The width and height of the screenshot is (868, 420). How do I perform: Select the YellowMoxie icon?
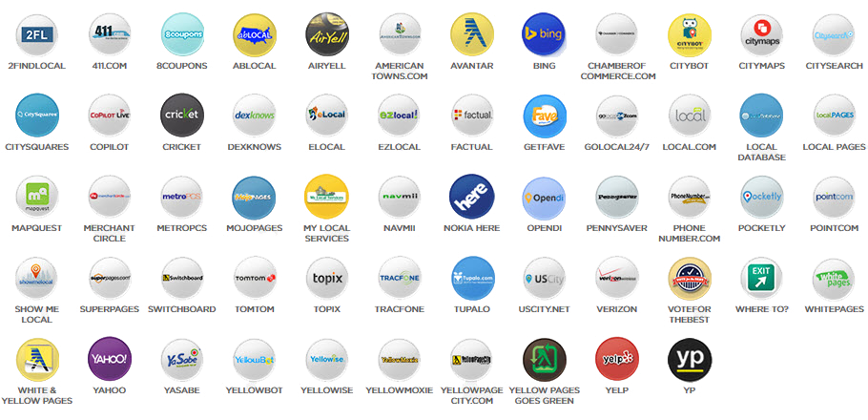[399, 360]
